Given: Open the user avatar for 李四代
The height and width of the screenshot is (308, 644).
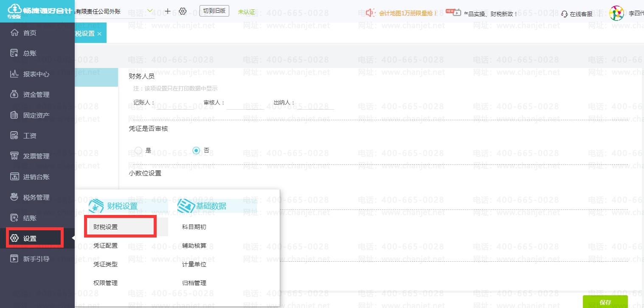Looking at the screenshot, I should (616, 13).
